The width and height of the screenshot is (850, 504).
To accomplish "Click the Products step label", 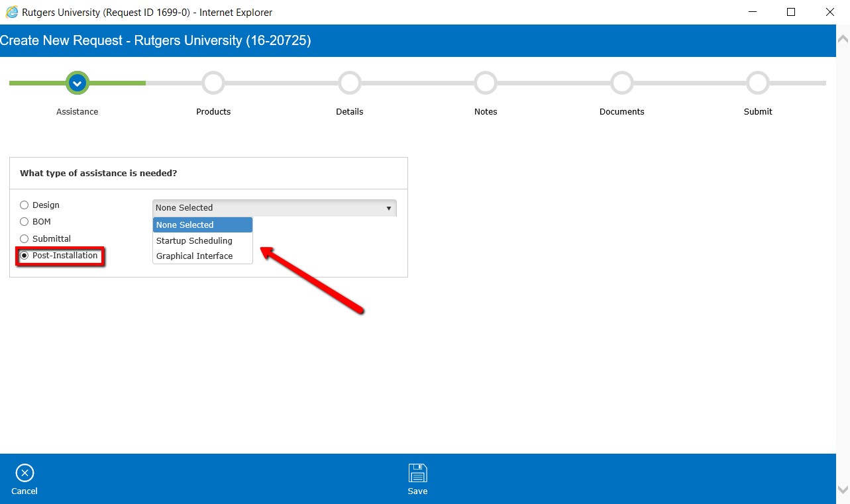I will (x=213, y=112).
